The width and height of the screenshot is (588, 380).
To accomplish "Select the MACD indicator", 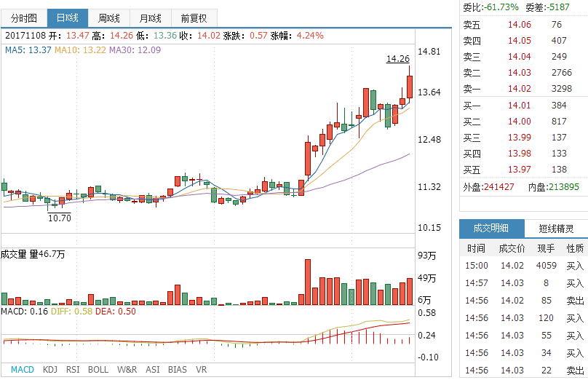I will 23,370.
